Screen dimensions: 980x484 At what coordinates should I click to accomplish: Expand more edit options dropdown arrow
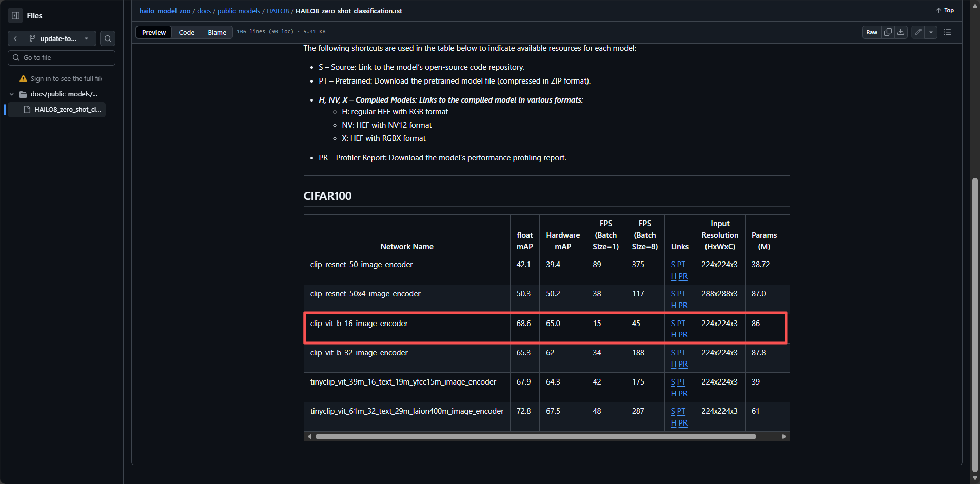coord(931,32)
